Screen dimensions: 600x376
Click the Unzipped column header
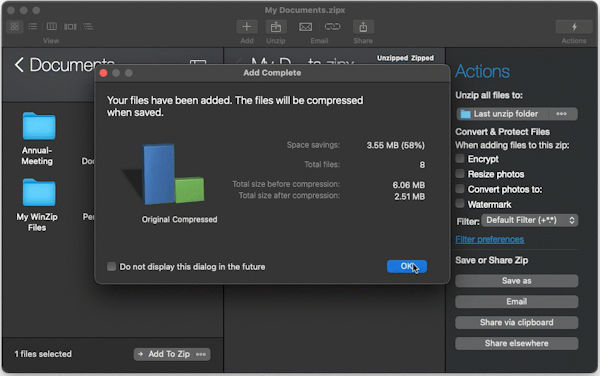(x=392, y=58)
